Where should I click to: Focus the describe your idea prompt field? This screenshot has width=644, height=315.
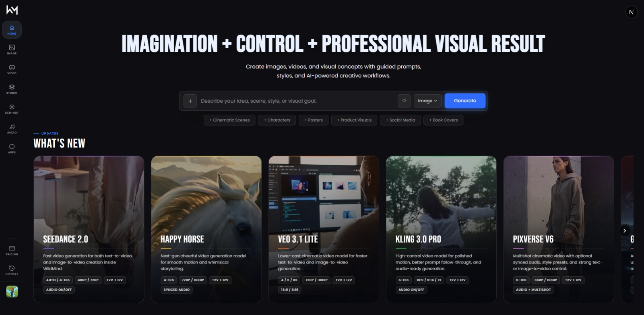pos(297,101)
